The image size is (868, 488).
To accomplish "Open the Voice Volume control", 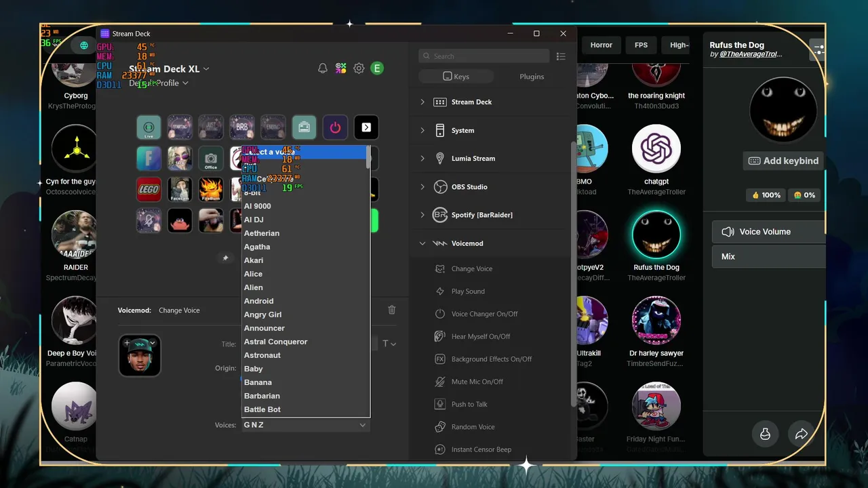I will (x=769, y=232).
